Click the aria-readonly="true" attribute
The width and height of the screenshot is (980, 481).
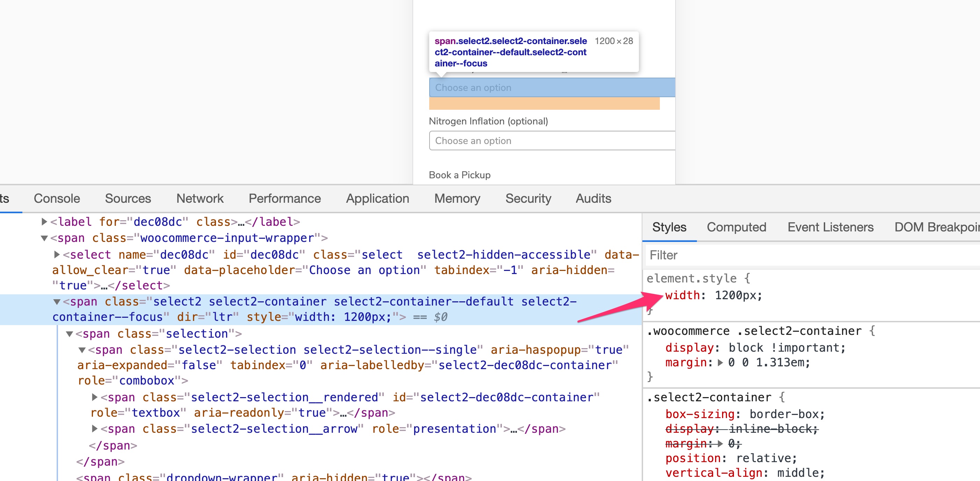click(263, 412)
